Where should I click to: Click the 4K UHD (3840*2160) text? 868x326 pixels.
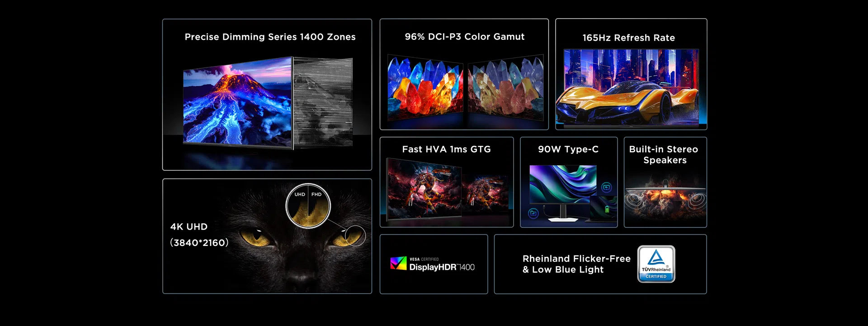(199, 235)
